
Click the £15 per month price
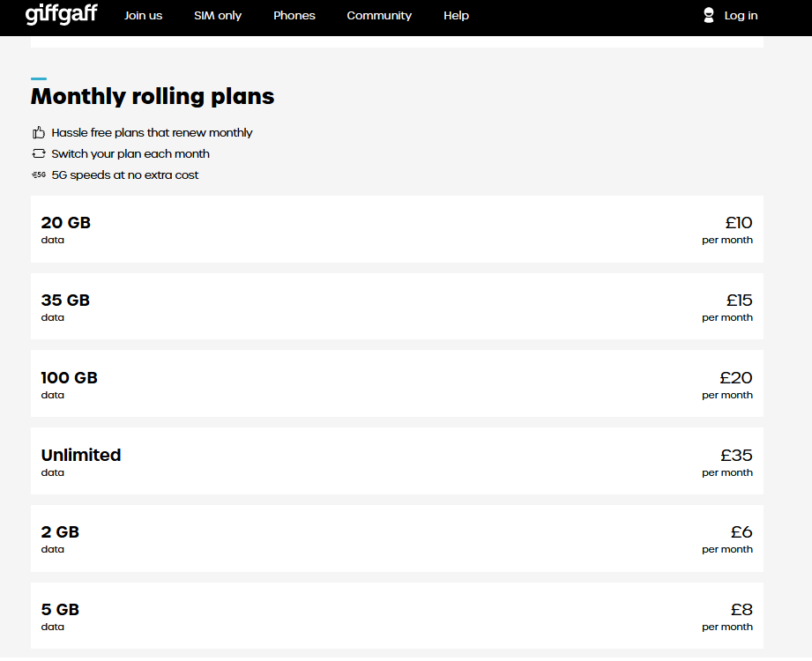tap(727, 308)
